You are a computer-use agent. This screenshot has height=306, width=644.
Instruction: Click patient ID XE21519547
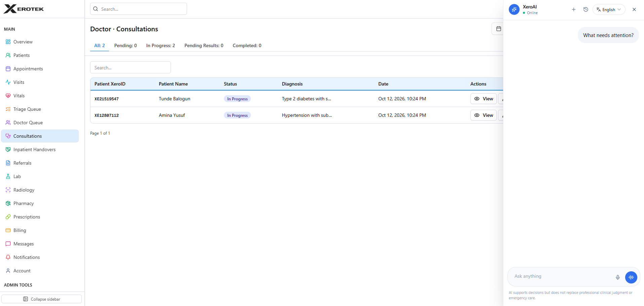tap(107, 99)
